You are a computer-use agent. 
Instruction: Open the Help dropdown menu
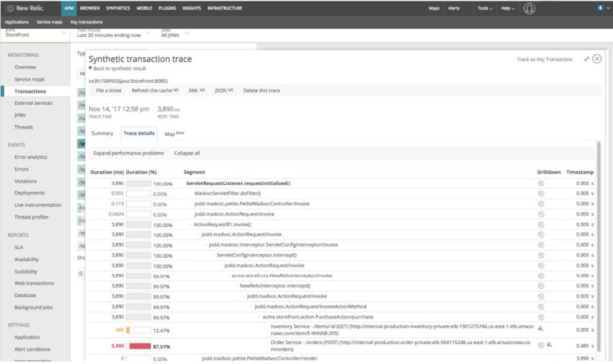pos(508,8)
